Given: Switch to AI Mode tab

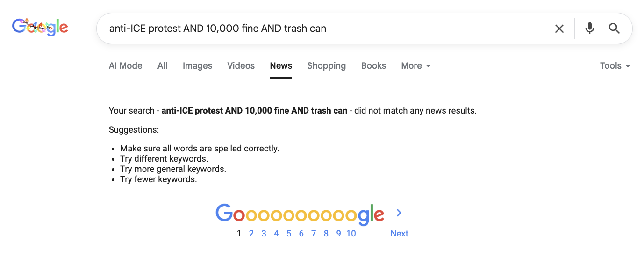Looking at the screenshot, I should point(125,66).
